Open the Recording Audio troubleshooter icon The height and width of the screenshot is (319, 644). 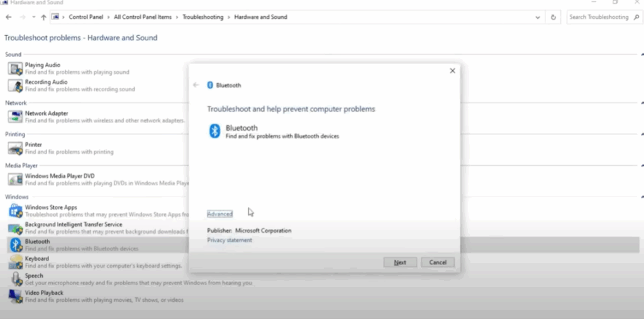click(x=15, y=85)
